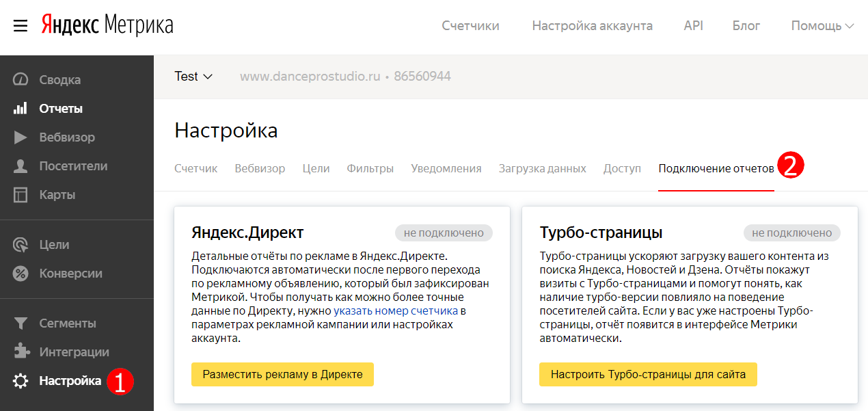
Task: Click не подключено badge in Яндекс.Директ card
Action: click(x=444, y=233)
